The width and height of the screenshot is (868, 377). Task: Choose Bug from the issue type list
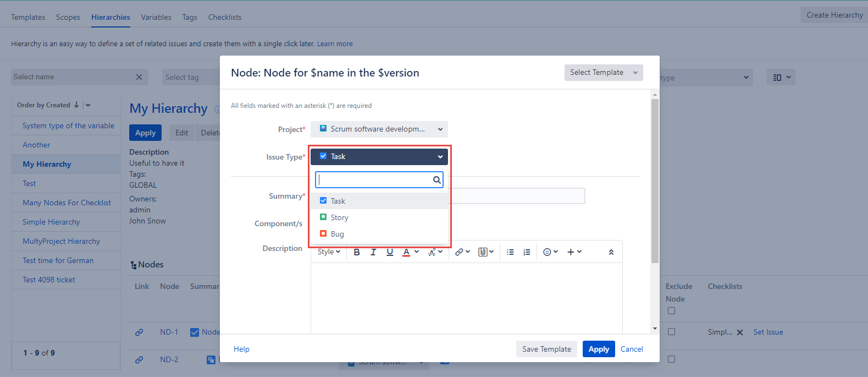pos(337,234)
